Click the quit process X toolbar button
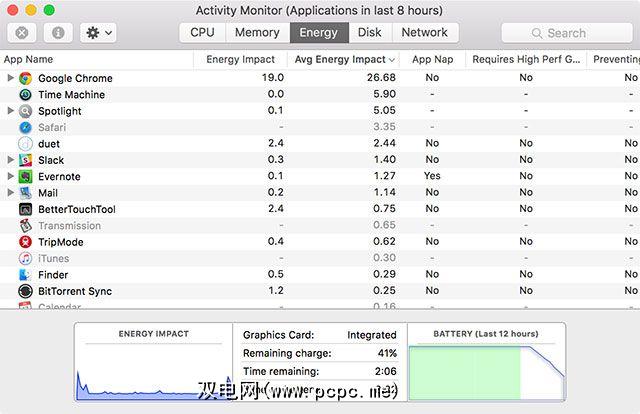 [22, 33]
